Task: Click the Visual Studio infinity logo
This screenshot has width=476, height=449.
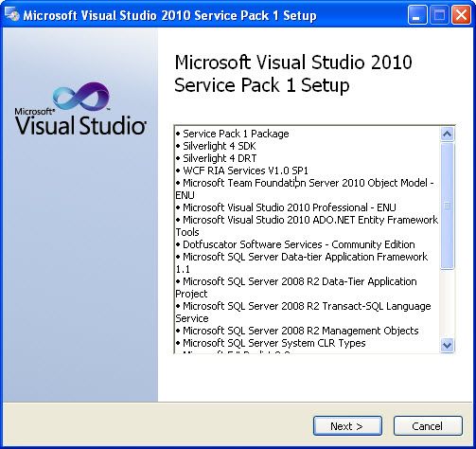Action: click(81, 97)
